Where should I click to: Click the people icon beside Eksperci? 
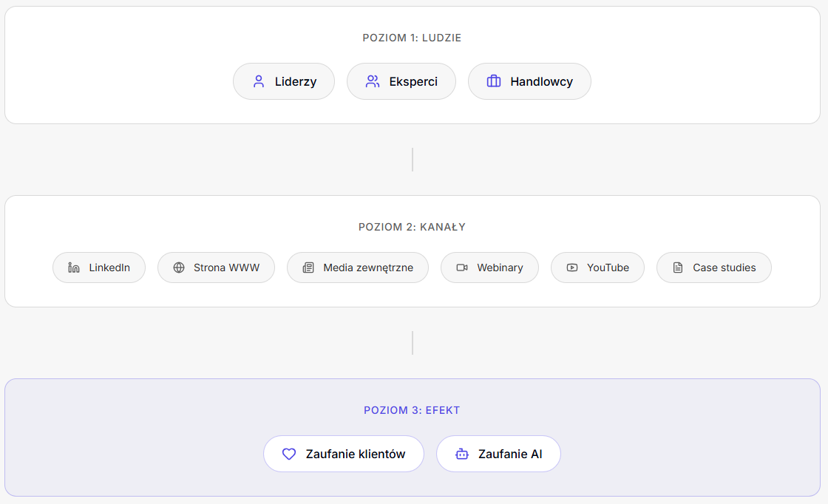(373, 81)
